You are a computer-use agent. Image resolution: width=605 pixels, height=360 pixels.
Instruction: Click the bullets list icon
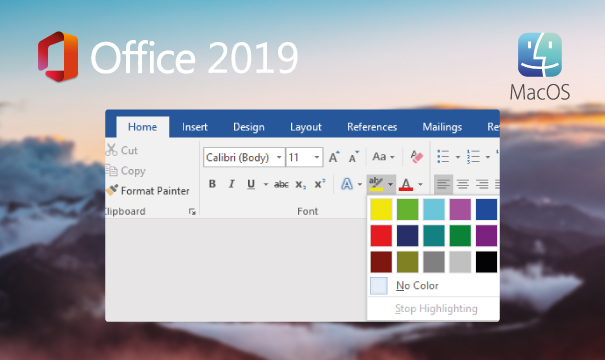pyautogui.click(x=443, y=157)
